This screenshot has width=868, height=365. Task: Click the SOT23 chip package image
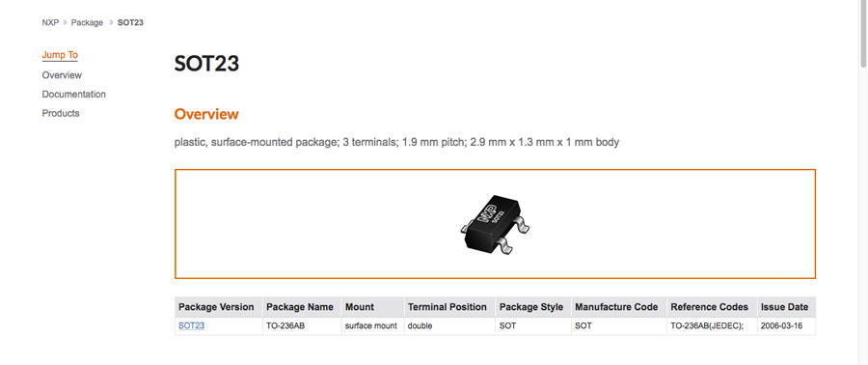(x=495, y=224)
